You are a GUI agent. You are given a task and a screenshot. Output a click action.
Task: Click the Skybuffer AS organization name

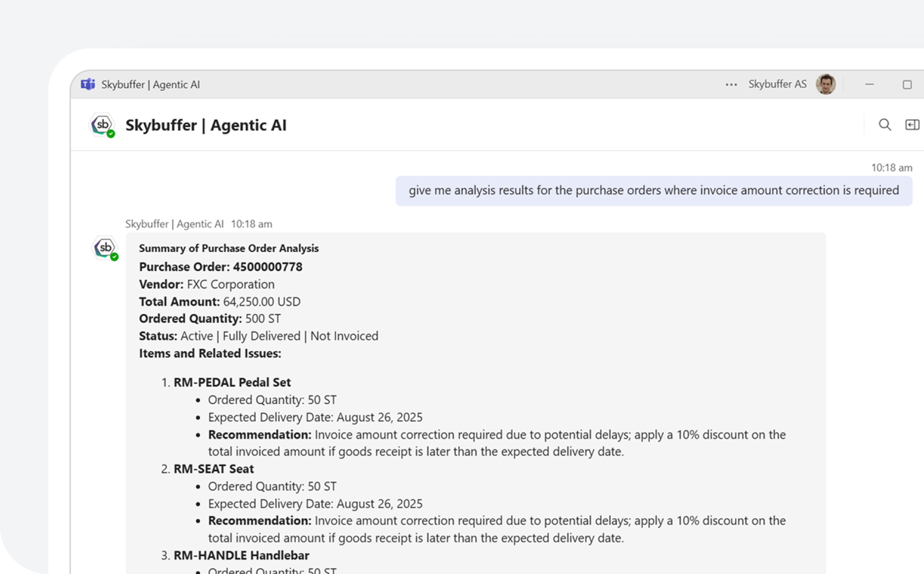777,85
